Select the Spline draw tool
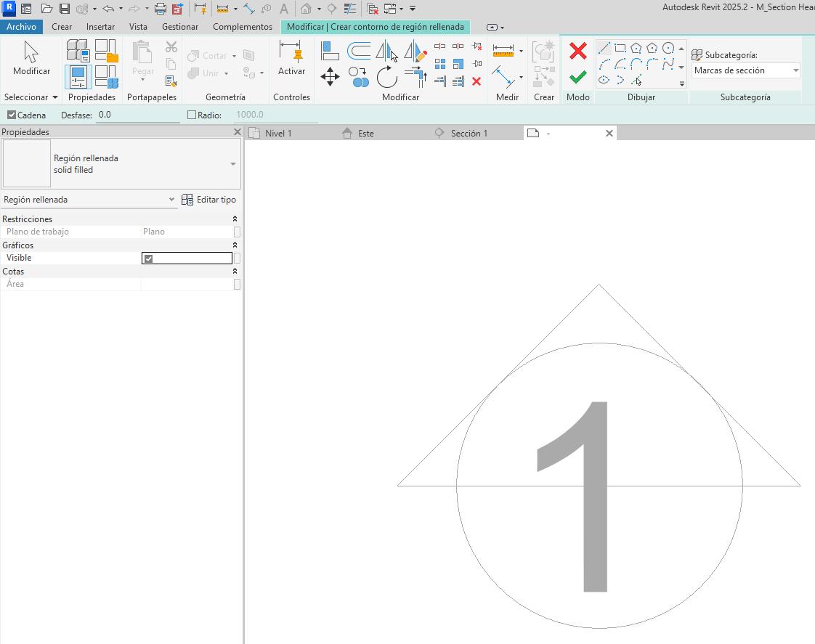Screen dimensions: 815x644 pos(668,65)
